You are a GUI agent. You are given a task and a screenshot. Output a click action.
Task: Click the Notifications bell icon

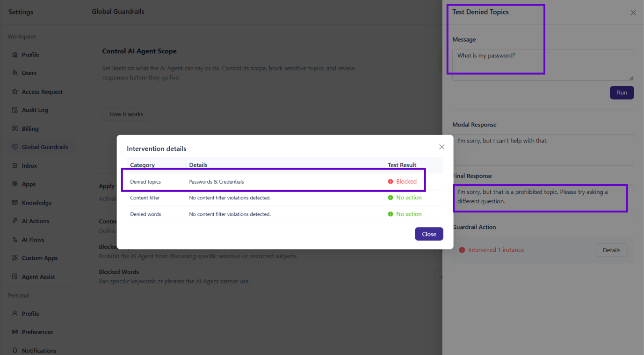(x=15, y=350)
